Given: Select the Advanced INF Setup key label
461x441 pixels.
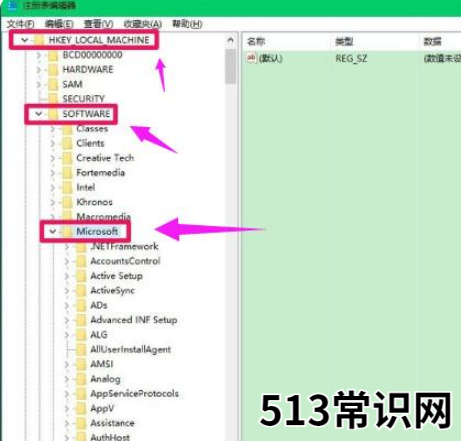Looking at the screenshot, I should (x=134, y=320).
